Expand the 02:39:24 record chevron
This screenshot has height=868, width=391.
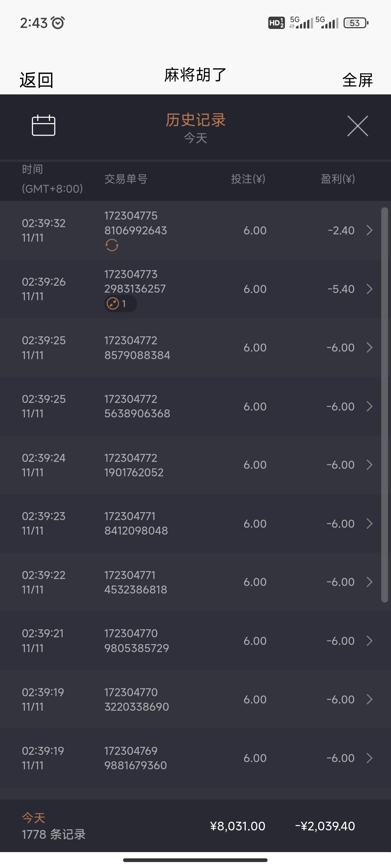[369, 465]
